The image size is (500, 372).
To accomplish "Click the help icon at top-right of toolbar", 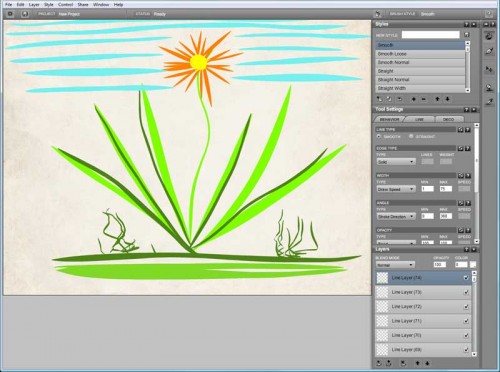I will click(x=489, y=14).
